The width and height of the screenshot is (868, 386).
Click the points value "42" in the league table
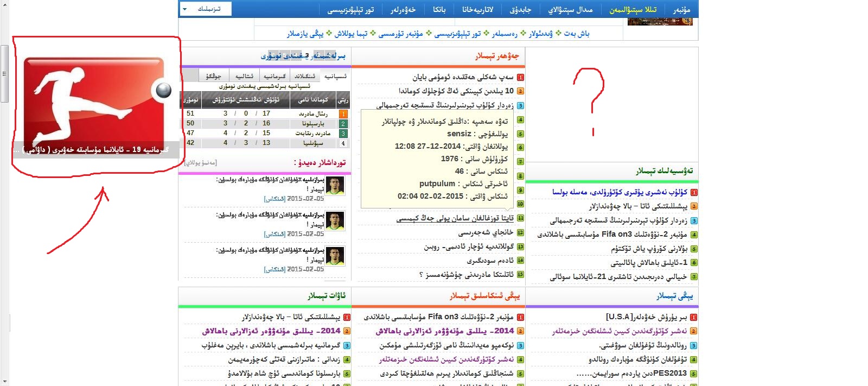[x=190, y=143]
